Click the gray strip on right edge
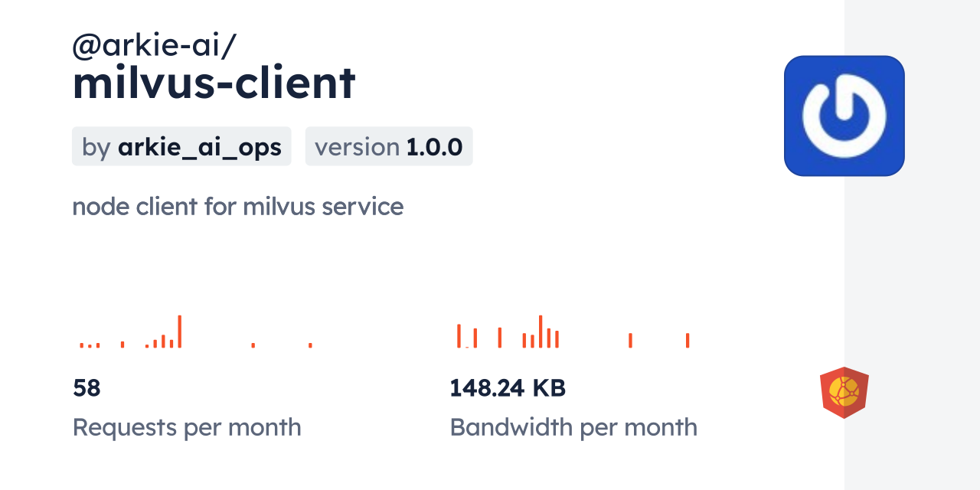980x490 pixels. click(911, 245)
